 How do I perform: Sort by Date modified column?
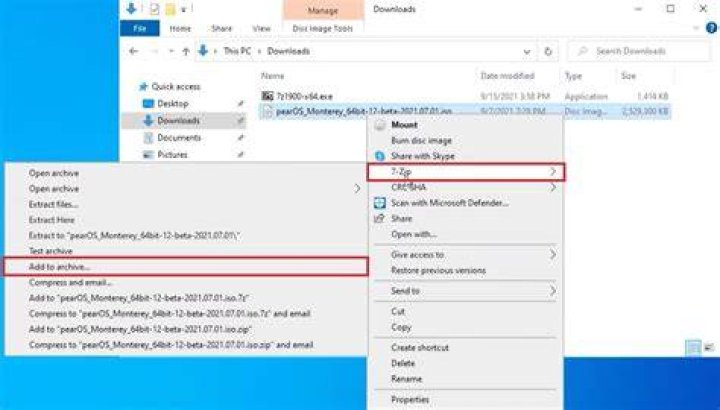pos(507,76)
